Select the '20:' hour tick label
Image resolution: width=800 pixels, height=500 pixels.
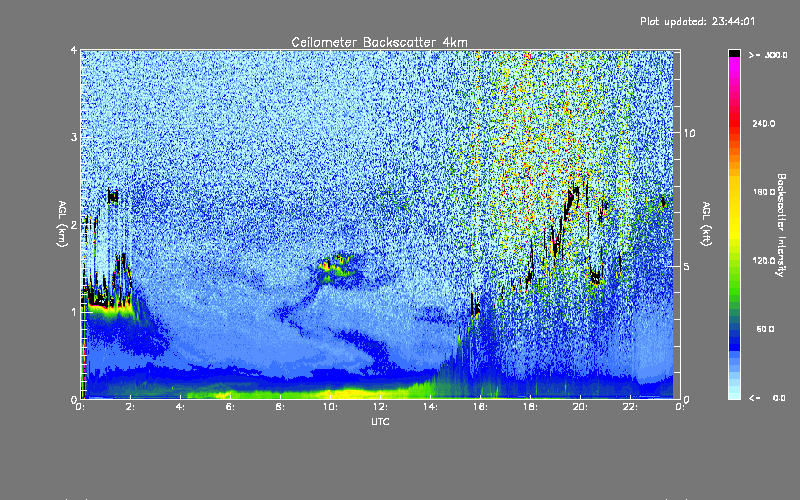580,407
